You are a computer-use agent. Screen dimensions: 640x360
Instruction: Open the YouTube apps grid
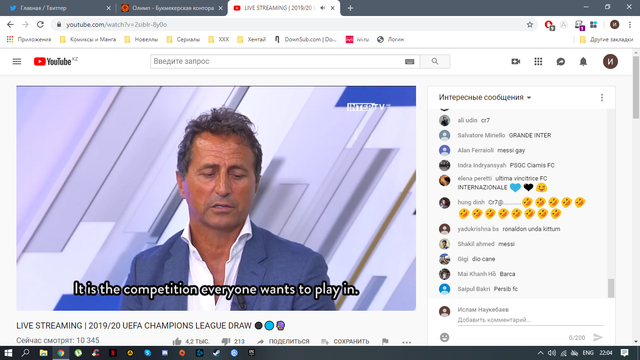coord(538,62)
